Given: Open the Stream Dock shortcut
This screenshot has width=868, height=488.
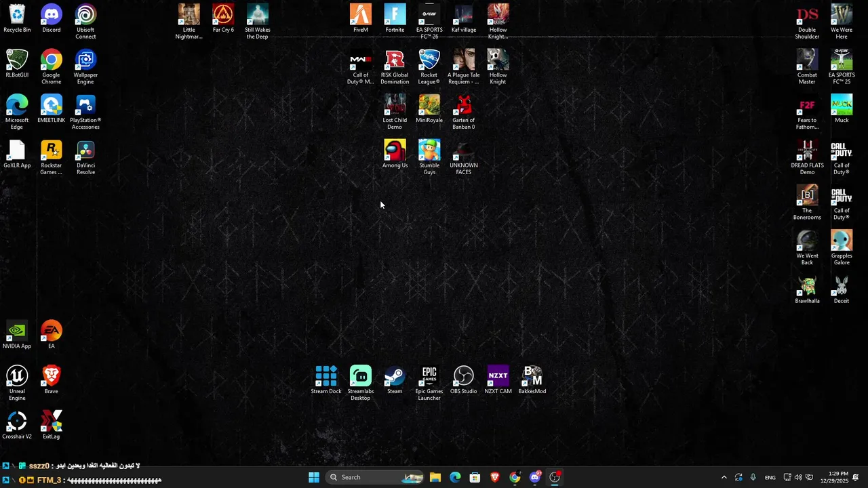Looking at the screenshot, I should pos(326,380).
